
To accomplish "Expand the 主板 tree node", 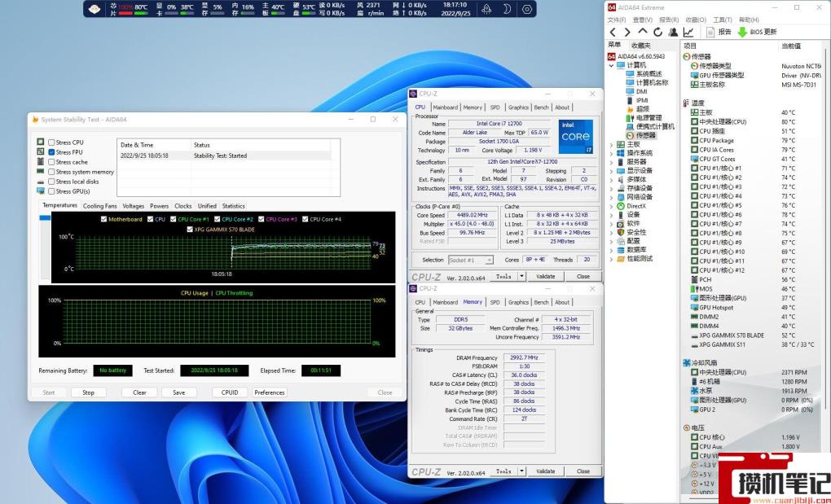I will pyautogui.click(x=612, y=145).
